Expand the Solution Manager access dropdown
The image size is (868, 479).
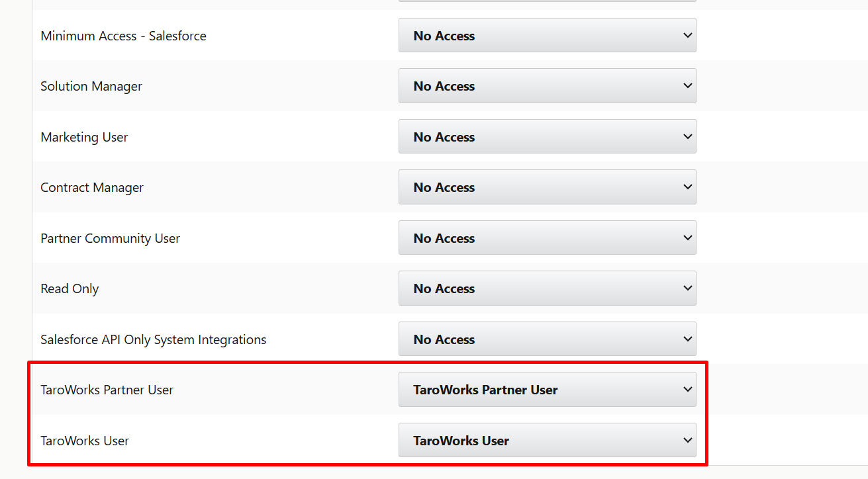[547, 86]
